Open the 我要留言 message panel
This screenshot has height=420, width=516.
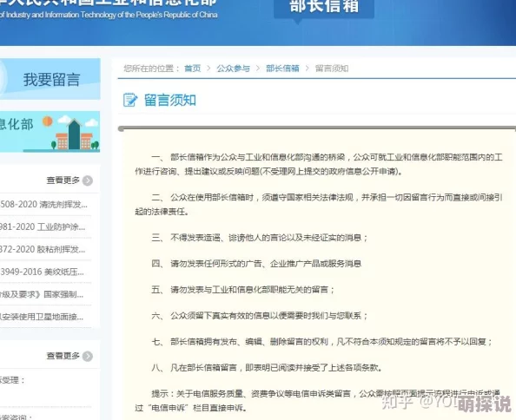coord(50,79)
